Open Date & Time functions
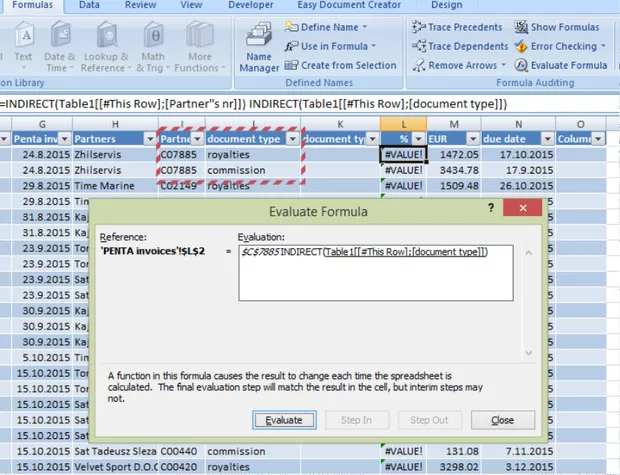The width and height of the screenshot is (620, 475). [60, 47]
